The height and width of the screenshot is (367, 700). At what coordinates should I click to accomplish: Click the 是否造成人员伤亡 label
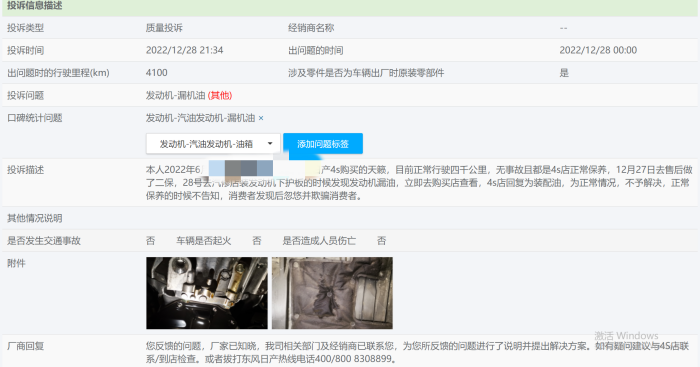coord(319,241)
